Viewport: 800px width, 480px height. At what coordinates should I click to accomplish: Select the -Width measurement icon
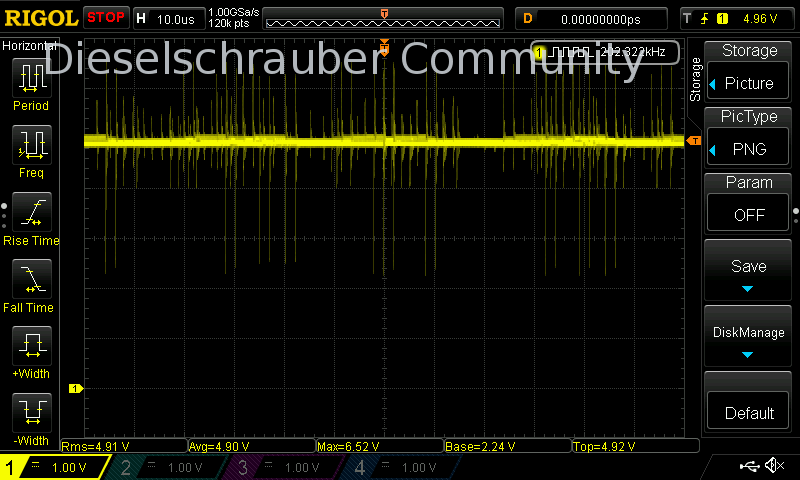click(x=32, y=412)
